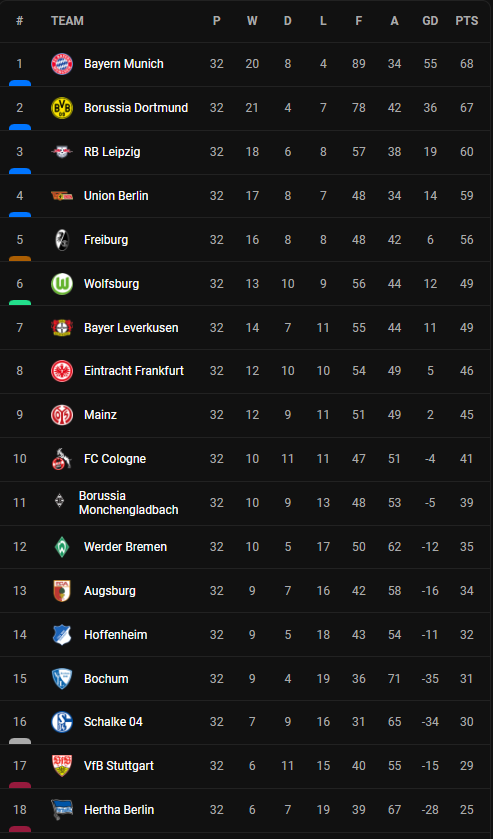Open the Freiburg team link

pyautogui.click(x=106, y=240)
